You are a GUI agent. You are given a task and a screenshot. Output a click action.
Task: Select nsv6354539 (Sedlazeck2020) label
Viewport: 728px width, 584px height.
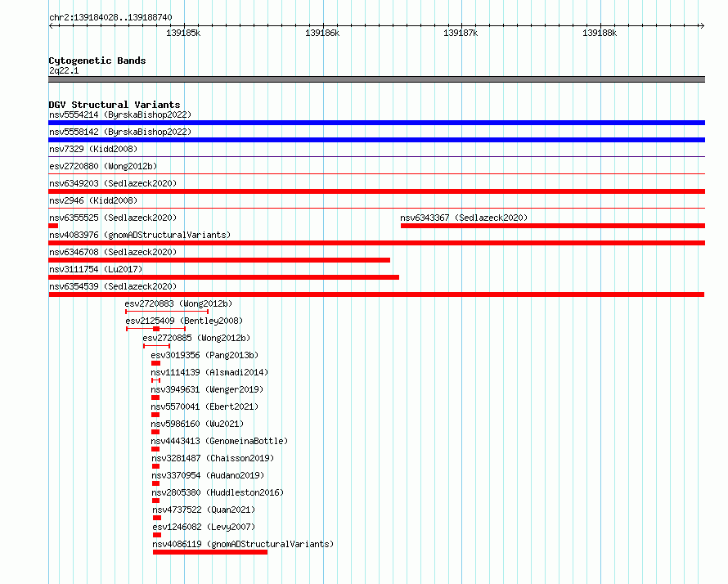[x=113, y=286]
